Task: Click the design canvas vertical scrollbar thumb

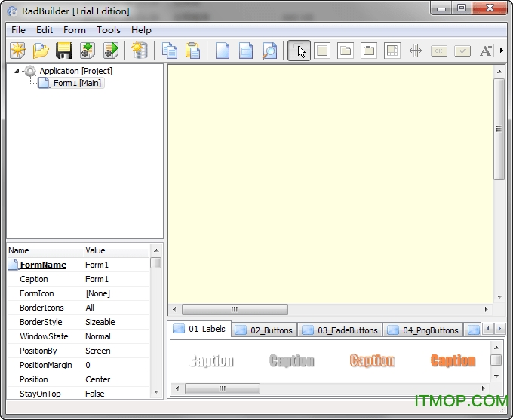Action: [x=499, y=129]
